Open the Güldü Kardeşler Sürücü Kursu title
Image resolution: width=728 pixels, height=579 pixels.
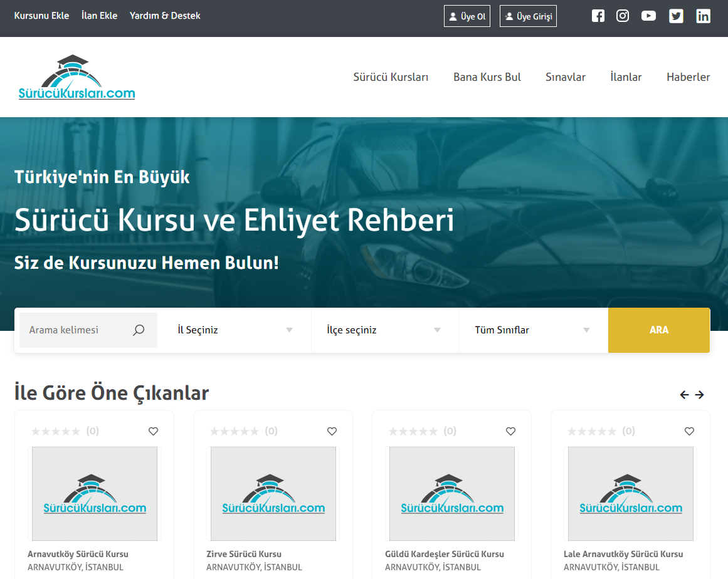445,554
